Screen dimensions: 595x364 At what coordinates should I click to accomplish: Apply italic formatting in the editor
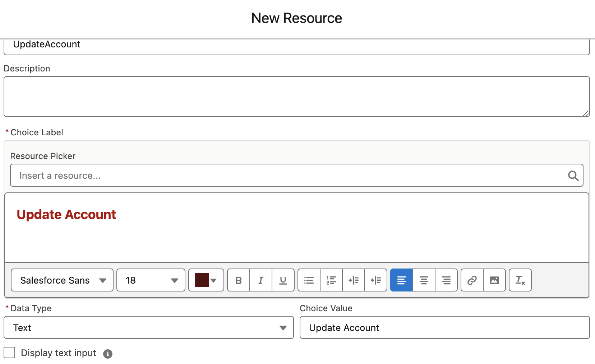[x=260, y=280]
